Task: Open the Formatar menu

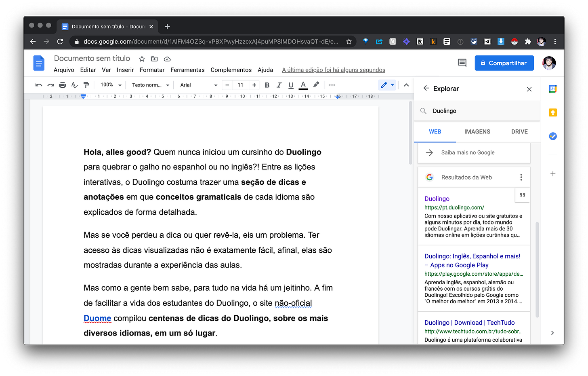Action: pos(152,70)
